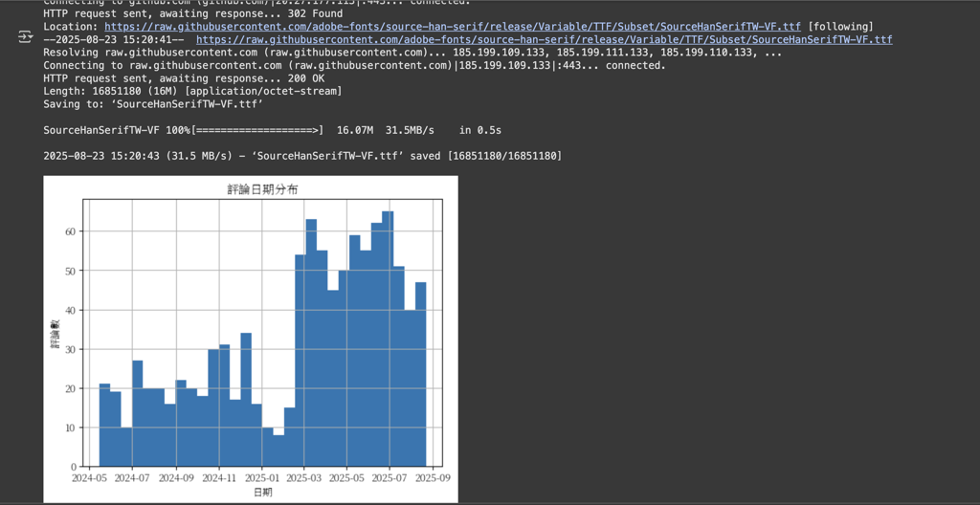980x505 pixels.
Task: Click the cell output toggle icon
Action: [25, 37]
